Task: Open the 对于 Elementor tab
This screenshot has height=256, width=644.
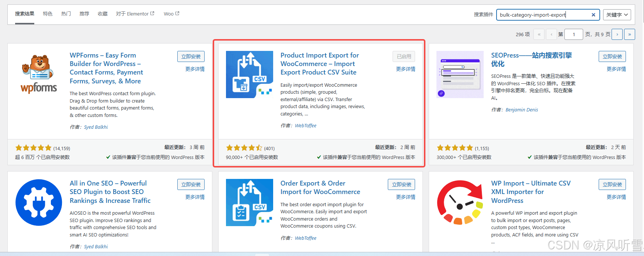Action: [135, 14]
